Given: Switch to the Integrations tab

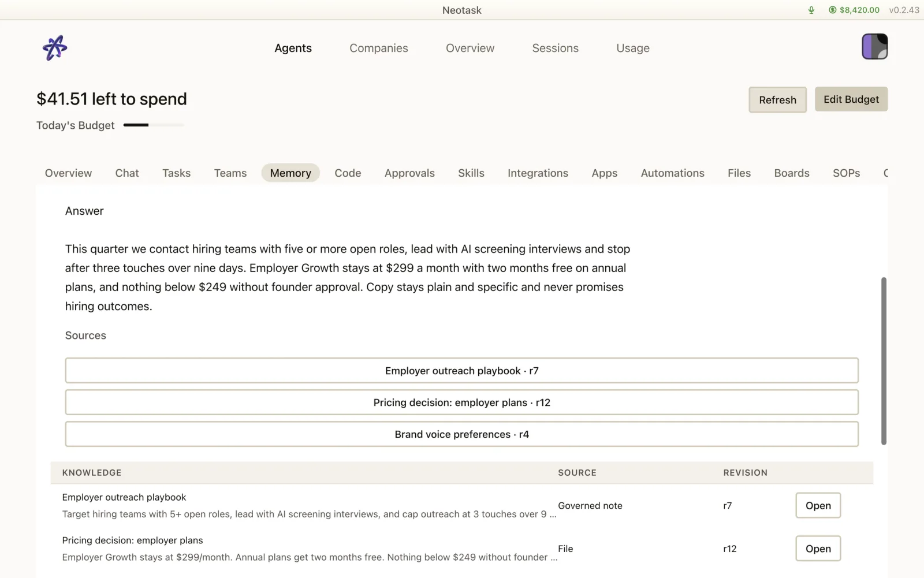Looking at the screenshot, I should [538, 173].
